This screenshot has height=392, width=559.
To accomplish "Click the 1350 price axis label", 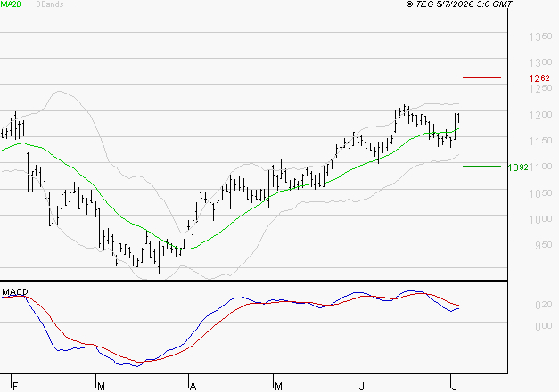I will (x=540, y=37).
